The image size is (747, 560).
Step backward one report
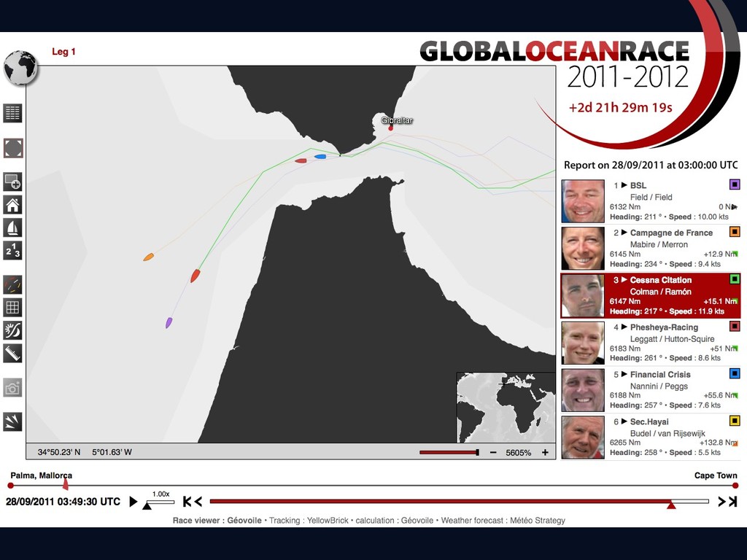tap(198, 502)
